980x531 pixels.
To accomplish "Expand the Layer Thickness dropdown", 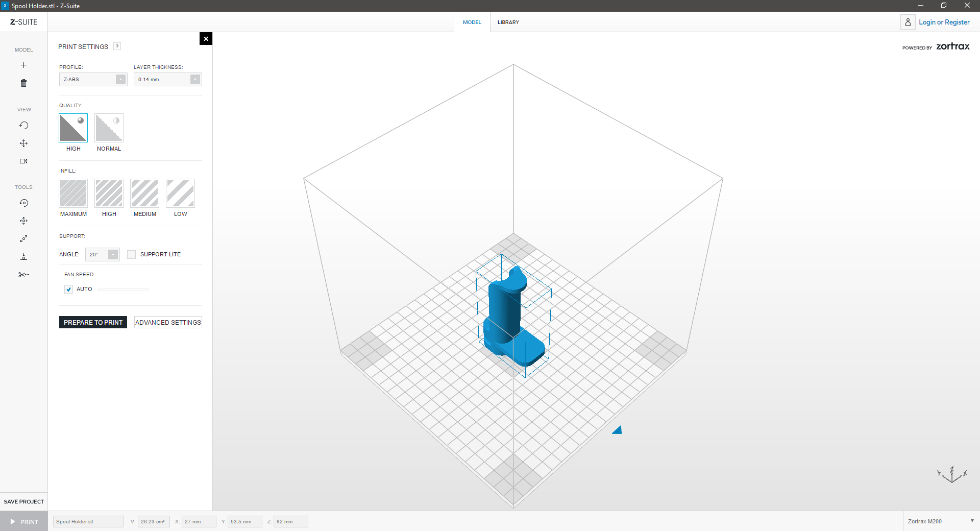I will click(x=167, y=80).
